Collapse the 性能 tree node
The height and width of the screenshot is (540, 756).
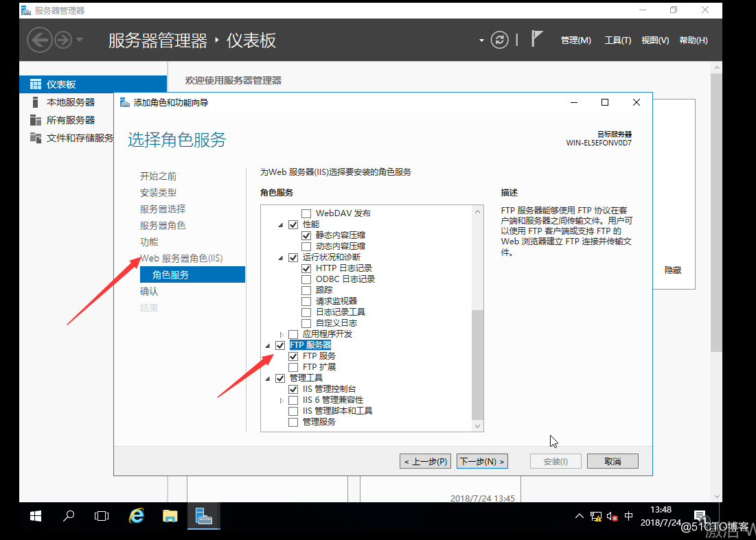click(281, 225)
